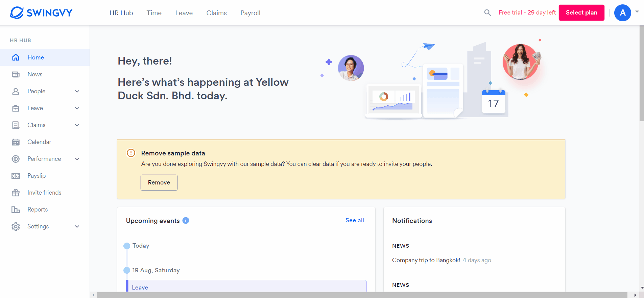Click the vertical page scrollbar
Screen dimensions: 644x298
pos(641,74)
